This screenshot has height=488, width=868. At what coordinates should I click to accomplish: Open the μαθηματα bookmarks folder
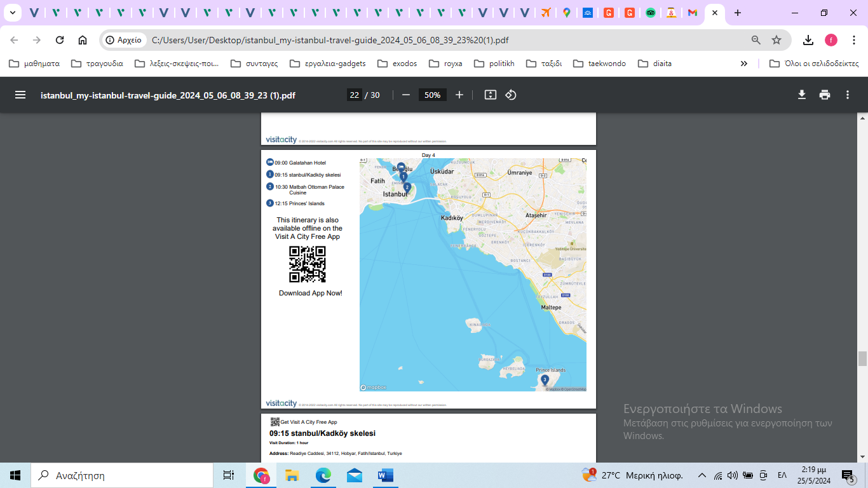coord(34,64)
